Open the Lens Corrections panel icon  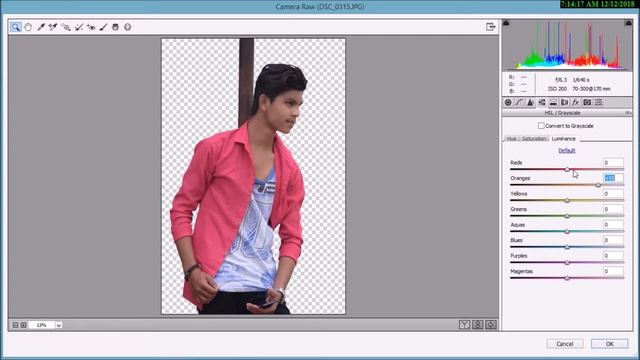coord(564,102)
